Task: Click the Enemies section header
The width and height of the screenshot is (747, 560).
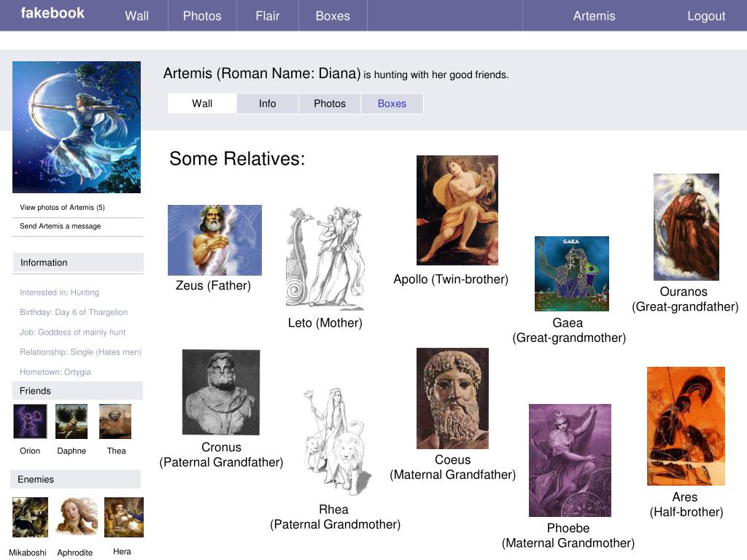Action: [x=75, y=479]
